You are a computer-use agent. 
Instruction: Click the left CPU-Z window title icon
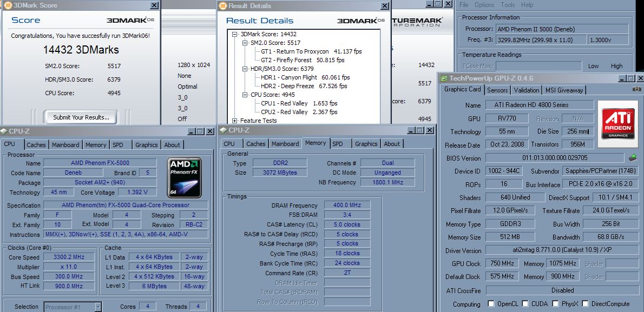point(4,131)
